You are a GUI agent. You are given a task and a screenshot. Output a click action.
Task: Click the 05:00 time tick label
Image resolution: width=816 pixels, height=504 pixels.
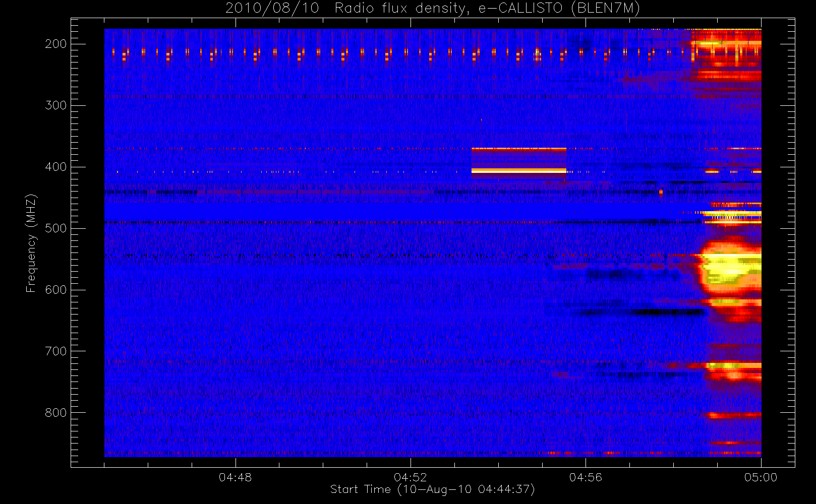(761, 477)
